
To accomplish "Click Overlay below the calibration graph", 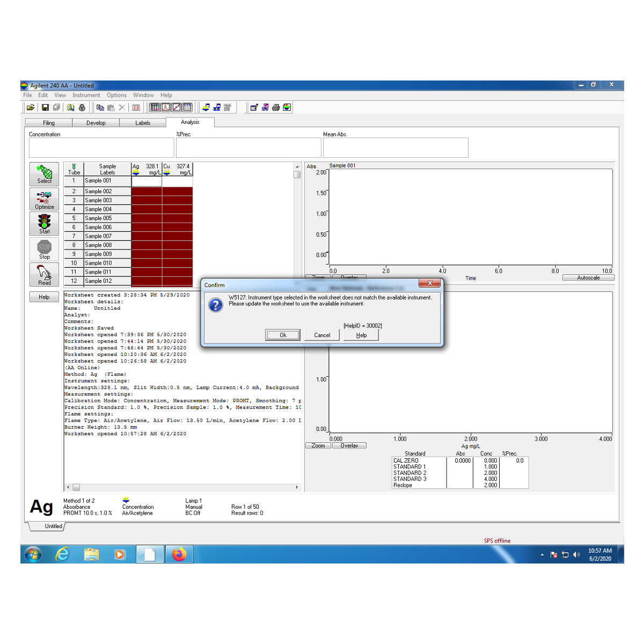I will 349,445.
